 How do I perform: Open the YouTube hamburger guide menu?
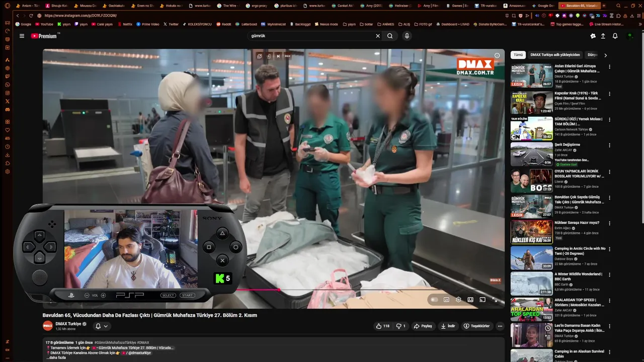point(22,36)
